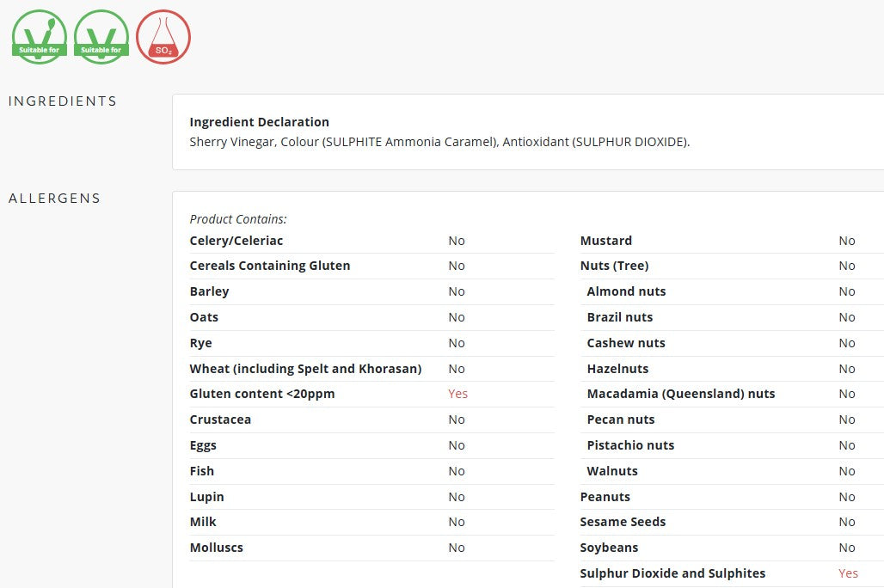Click the Oats allergen label

point(204,317)
